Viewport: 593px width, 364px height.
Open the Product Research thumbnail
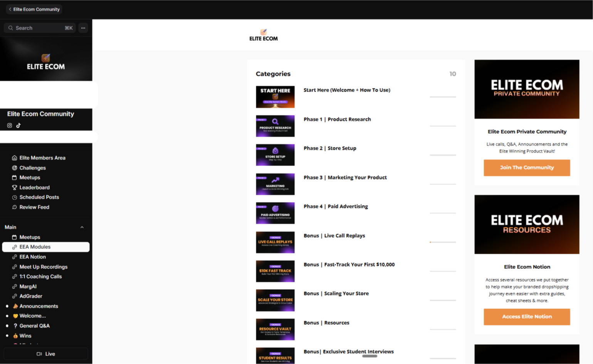(275, 126)
